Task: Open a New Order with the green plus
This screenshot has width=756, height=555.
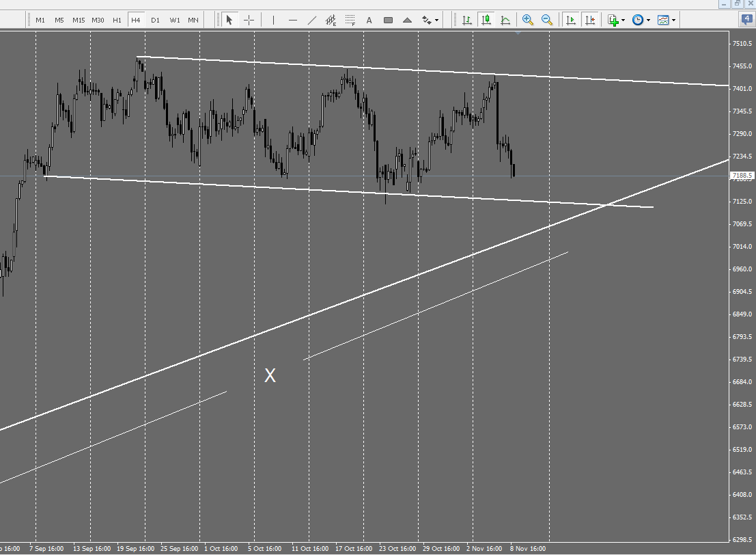Action: point(613,20)
